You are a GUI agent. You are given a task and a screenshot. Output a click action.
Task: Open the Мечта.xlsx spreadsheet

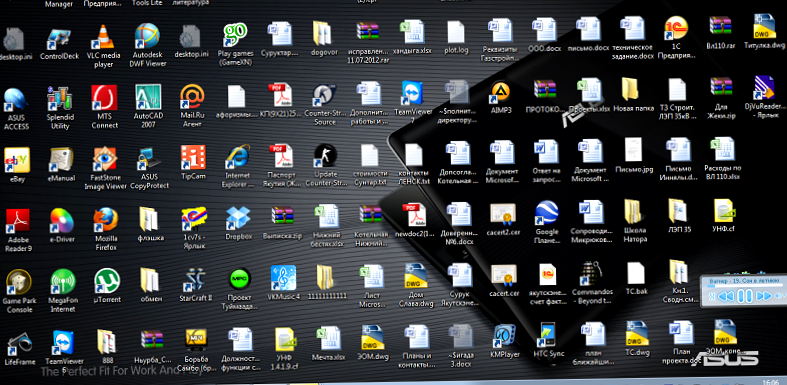coord(328,343)
